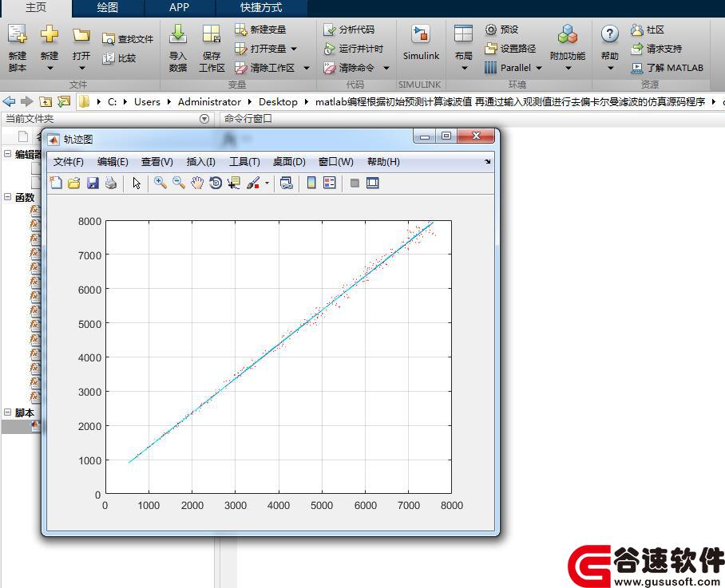The width and height of the screenshot is (725, 588).
Task: Switch to the APP tab
Action: pyautogui.click(x=179, y=8)
